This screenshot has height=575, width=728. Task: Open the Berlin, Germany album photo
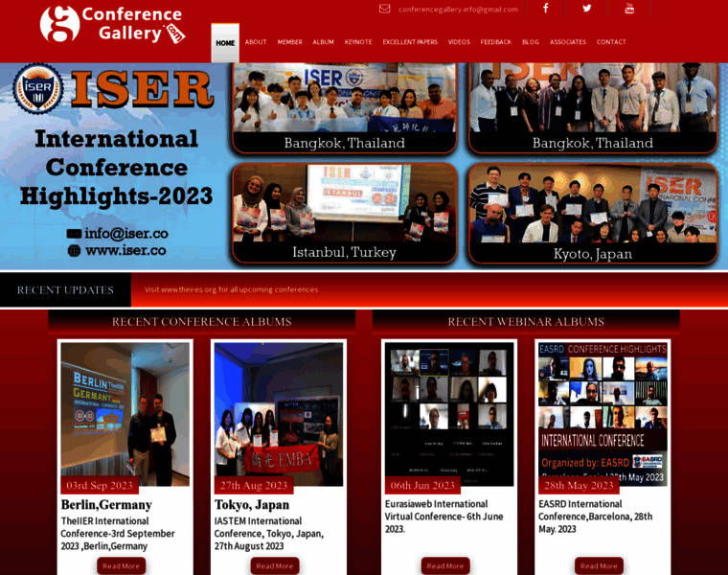(x=125, y=414)
